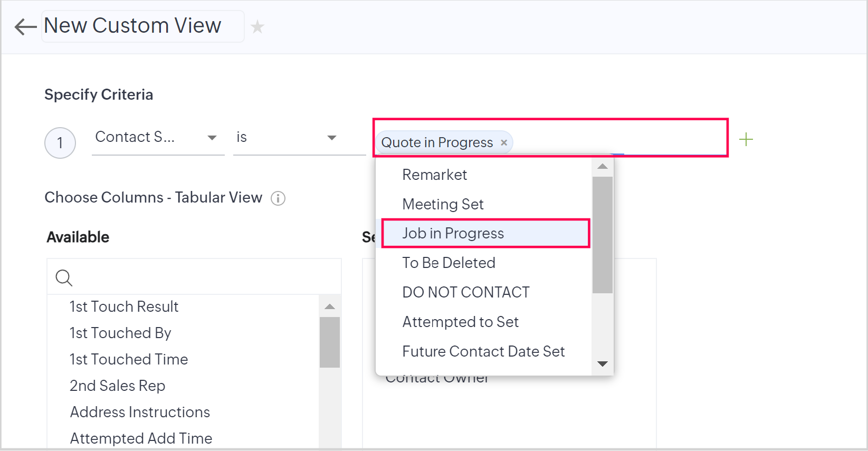The width and height of the screenshot is (868, 451).
Task: Open the Contact S... field dropdown
Action: 158,138
